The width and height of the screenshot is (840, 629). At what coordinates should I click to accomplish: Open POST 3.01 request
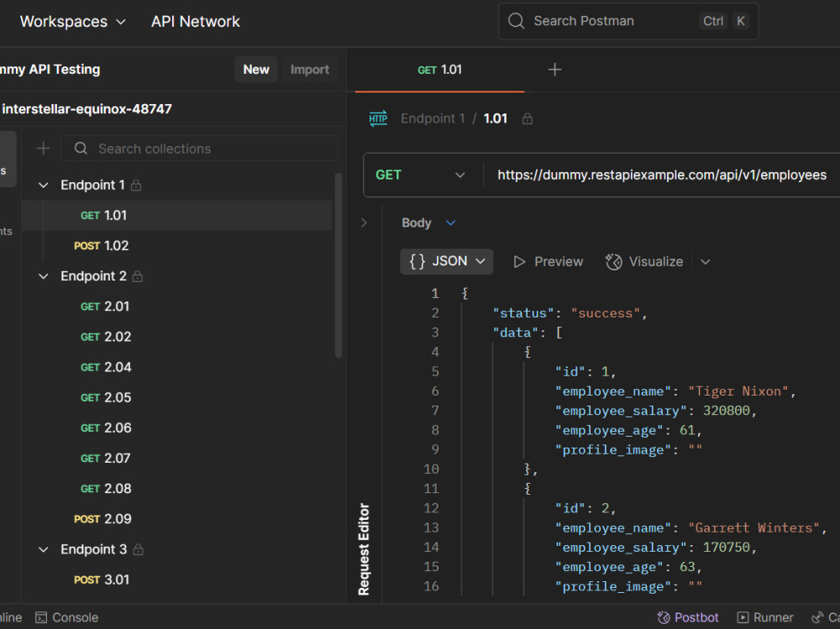click(x=176, y=579)
